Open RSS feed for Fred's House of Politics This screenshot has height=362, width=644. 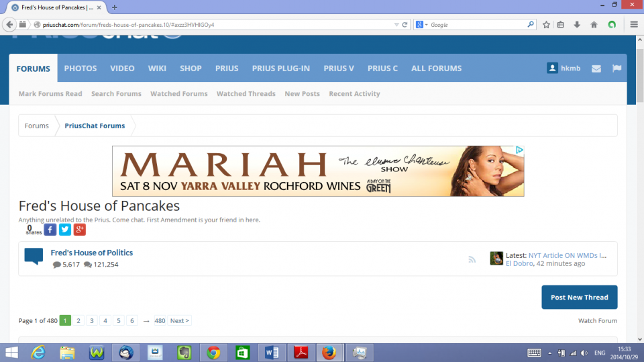[472, 259]
